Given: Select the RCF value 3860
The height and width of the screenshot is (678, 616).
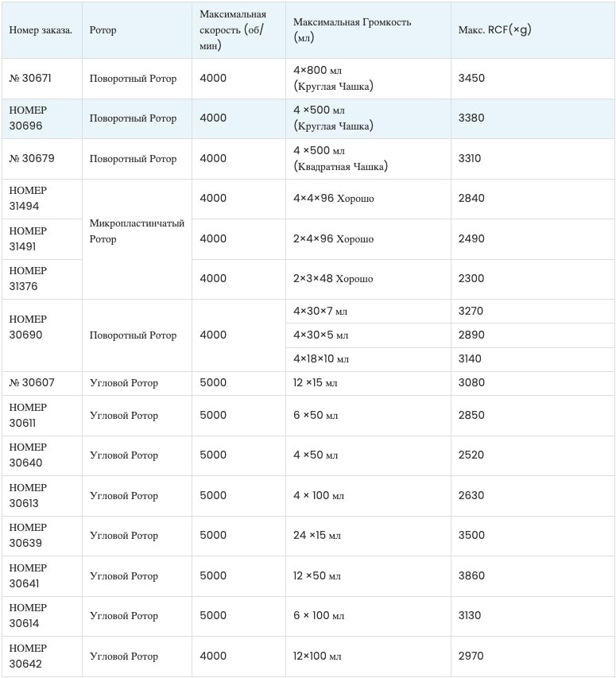Looking at the screenshot, I should (471, 576).
